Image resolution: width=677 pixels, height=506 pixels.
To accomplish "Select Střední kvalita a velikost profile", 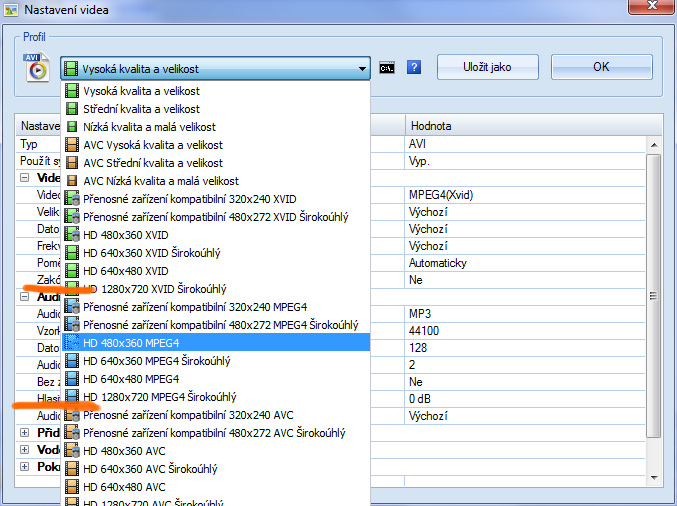I will [216, 109].
